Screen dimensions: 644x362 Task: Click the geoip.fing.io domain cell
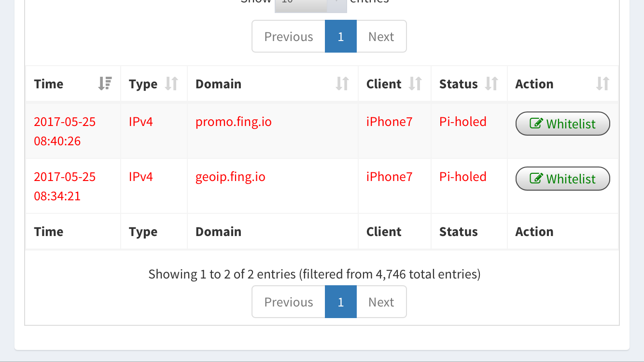[x=230, y=177]
